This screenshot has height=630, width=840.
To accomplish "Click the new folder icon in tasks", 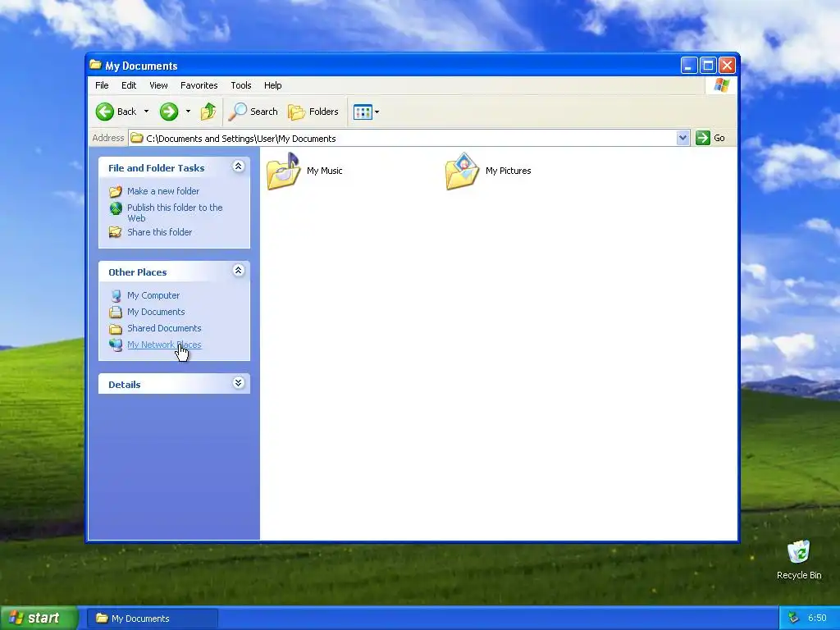I will (116, 191).
